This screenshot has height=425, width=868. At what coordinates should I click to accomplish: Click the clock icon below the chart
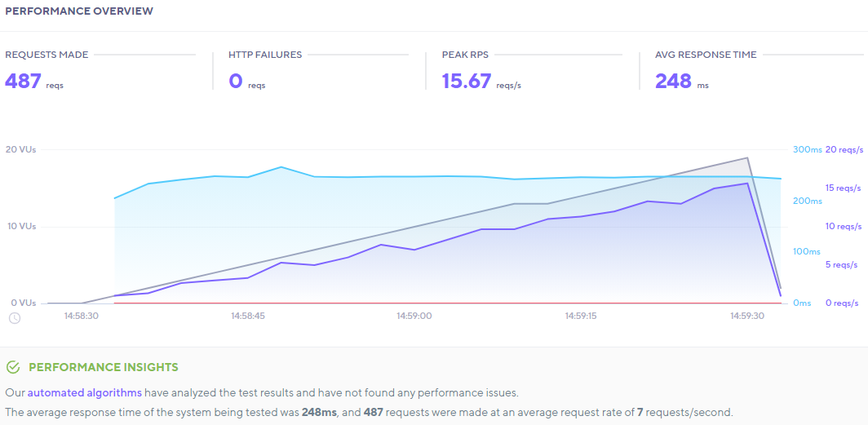click(15, 317)
